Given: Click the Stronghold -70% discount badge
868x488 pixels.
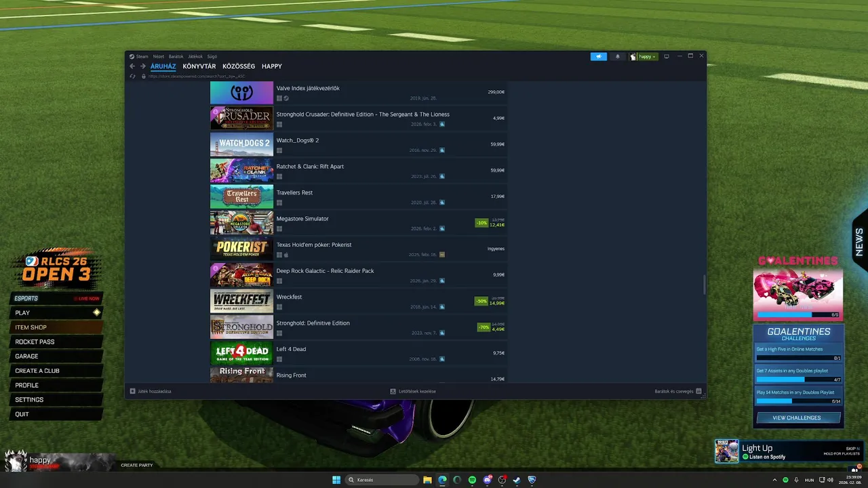Looking at the screenshot, I should [x=484, y=327].
